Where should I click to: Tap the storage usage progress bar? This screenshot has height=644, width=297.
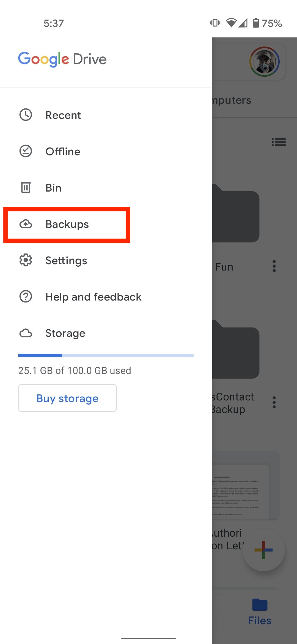(x=106, y=356)
